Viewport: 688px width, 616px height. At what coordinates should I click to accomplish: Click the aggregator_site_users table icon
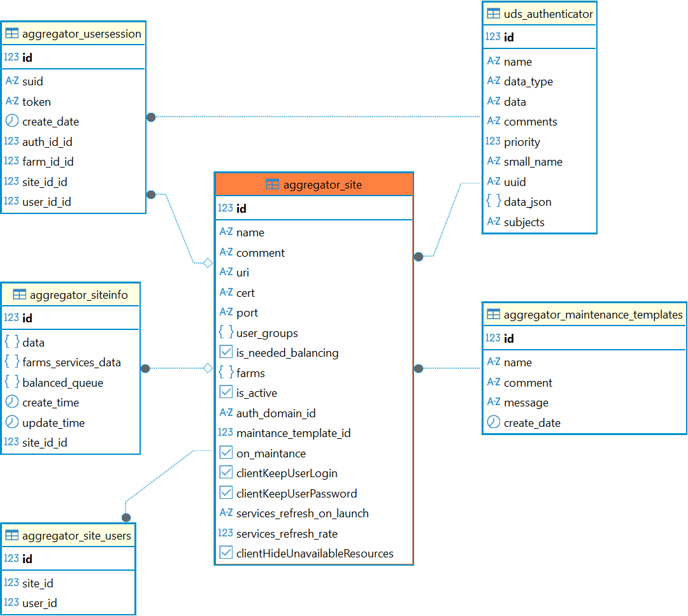(x=11, y=536)
